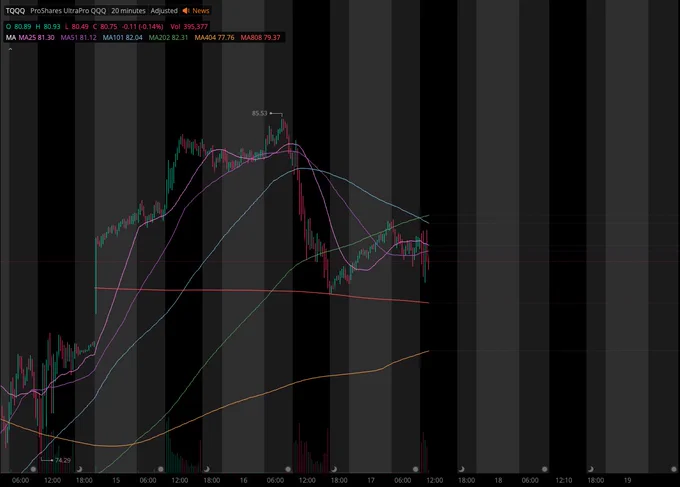Click the sun marker after date 16

288,469
